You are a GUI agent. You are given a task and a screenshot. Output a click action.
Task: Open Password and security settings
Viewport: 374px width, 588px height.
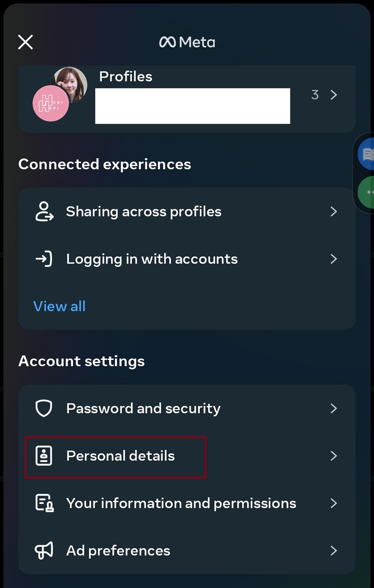pyautogui.click(x=143, y=409)
